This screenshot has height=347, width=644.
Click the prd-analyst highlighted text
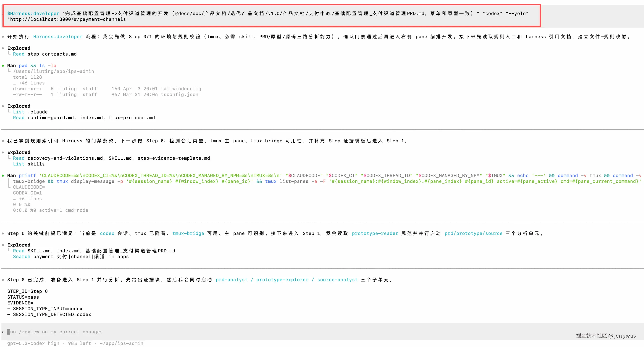(x=231, y=280)
